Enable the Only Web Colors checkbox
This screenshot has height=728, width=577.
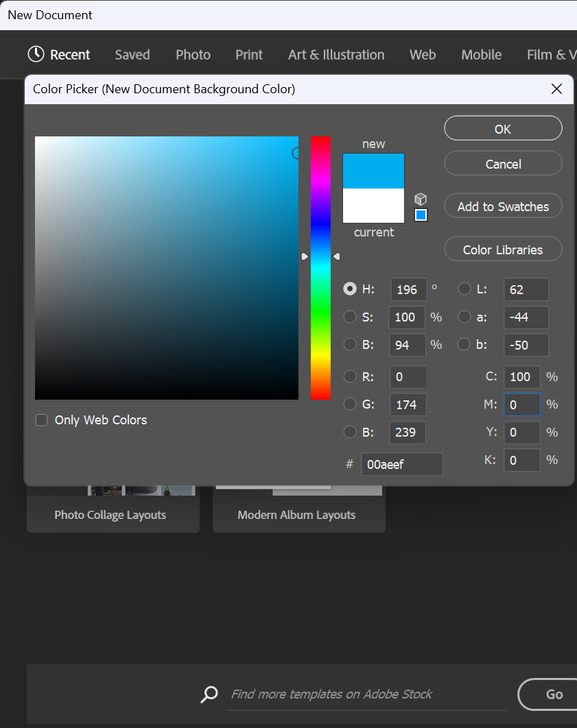(41, 420)
